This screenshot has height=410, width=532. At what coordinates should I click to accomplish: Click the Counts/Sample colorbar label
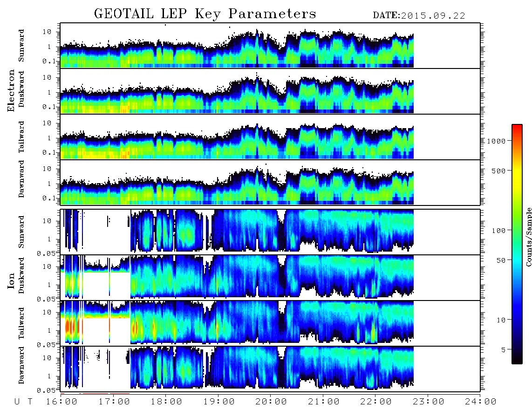(528, 237)
